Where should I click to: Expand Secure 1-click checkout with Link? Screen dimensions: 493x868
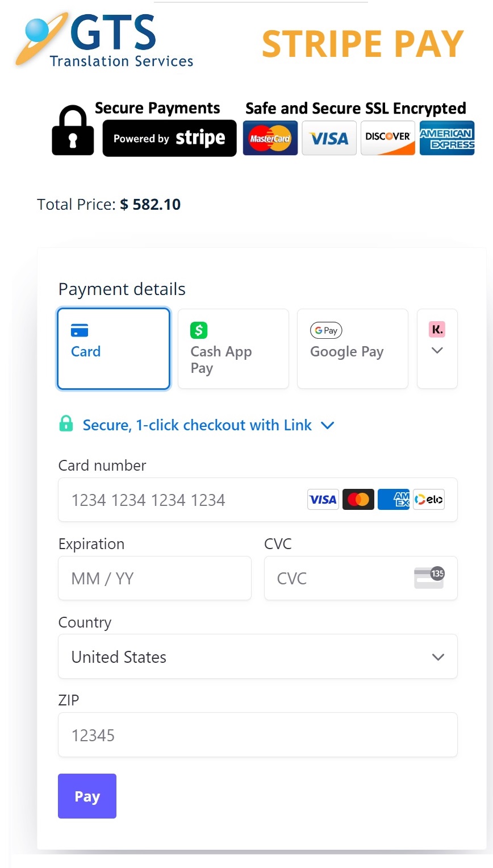[x=327, y=425]
